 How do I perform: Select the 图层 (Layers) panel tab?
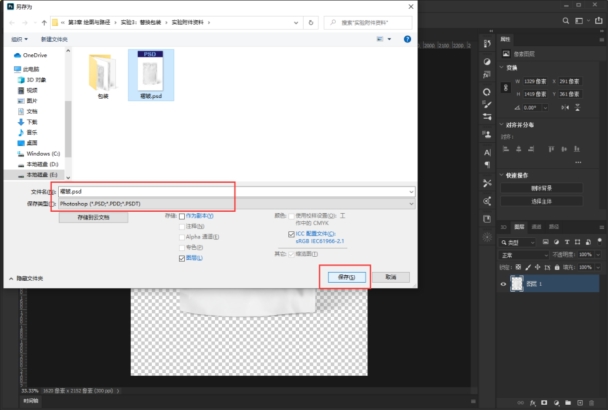point(519,227)
